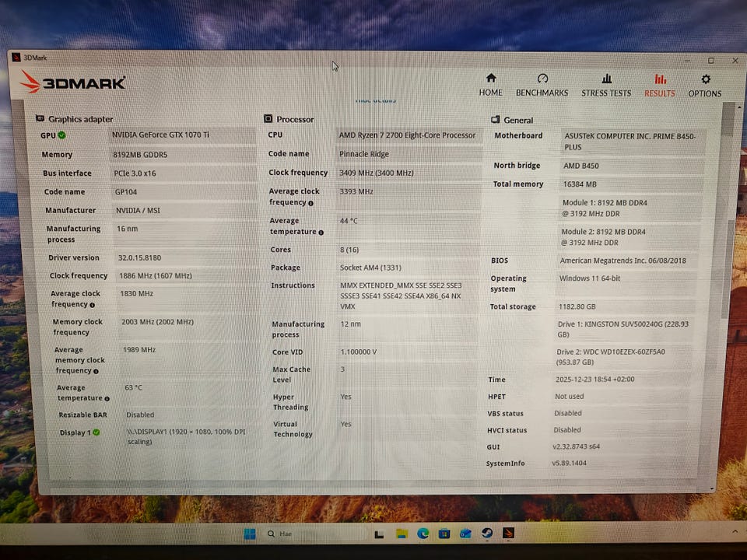747x560 pixels.
Task: Click info icon next to GPU Average clock frequency
Action: 92,305
